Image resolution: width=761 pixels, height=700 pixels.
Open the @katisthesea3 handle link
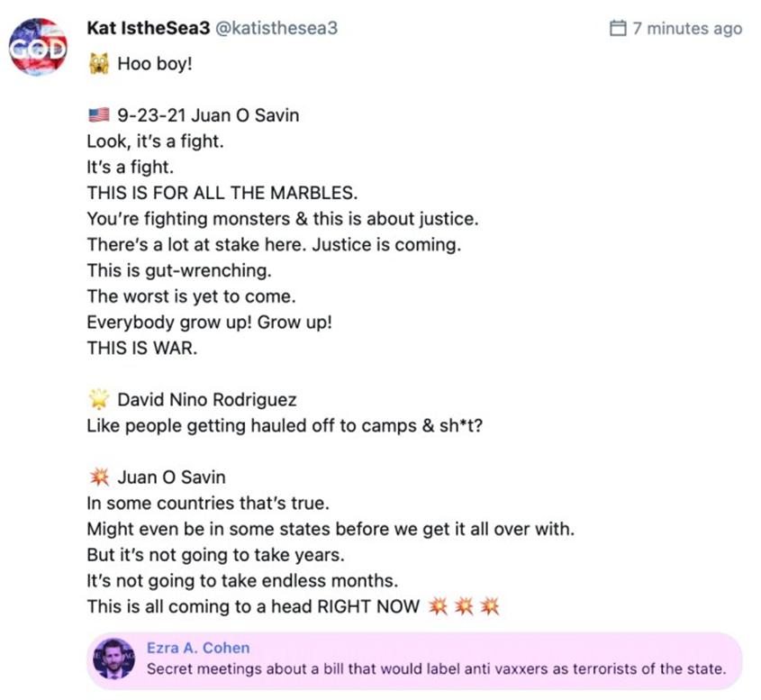point(276,28)
